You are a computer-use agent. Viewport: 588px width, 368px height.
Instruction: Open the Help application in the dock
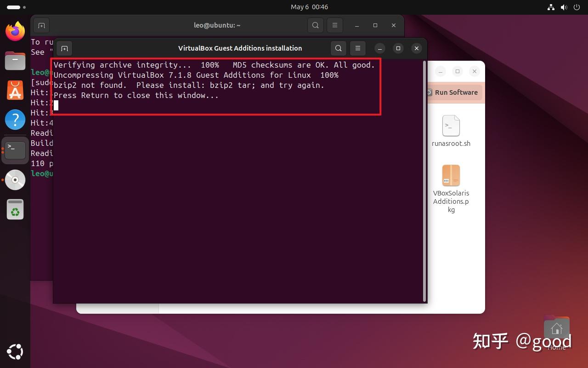pyautogui.click(x=15, y=119)
